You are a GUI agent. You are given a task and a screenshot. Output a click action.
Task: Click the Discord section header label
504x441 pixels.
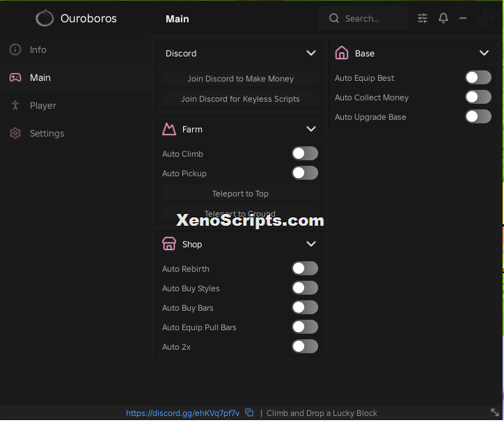click(181, 53)
